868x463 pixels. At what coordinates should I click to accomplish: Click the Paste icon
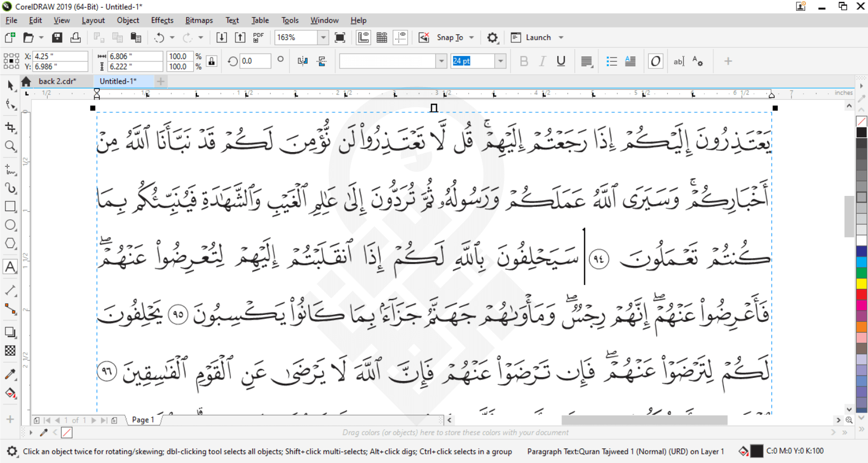click(136, 37)
